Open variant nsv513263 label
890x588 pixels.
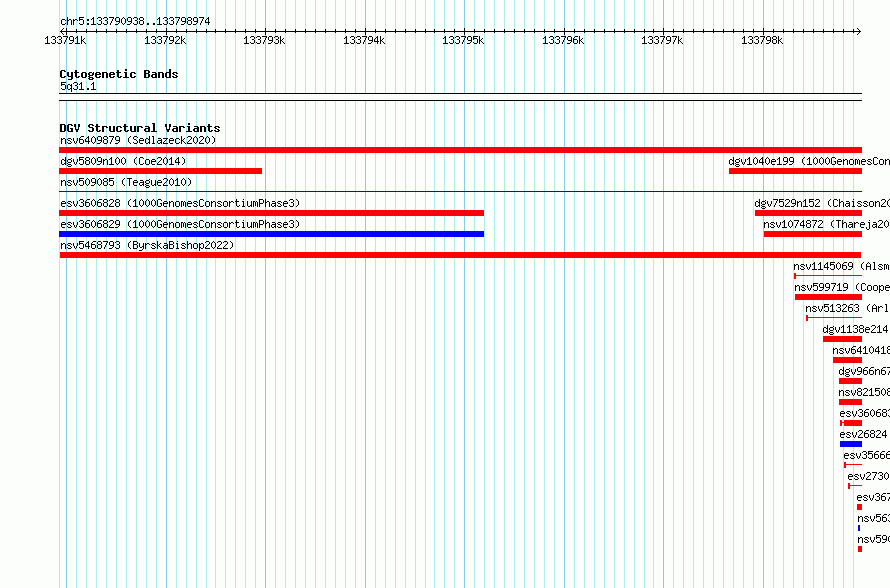[847, 308]
